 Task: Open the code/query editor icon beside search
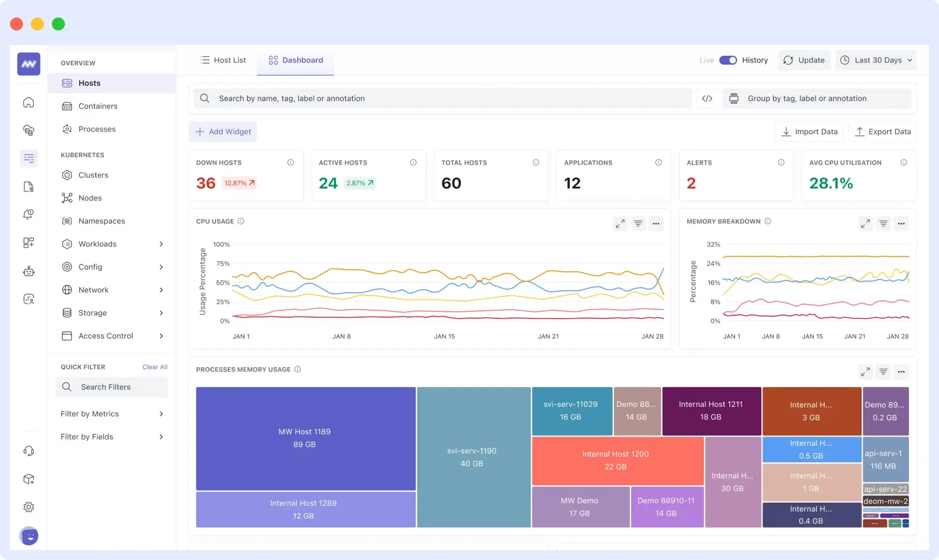point(707,98)
